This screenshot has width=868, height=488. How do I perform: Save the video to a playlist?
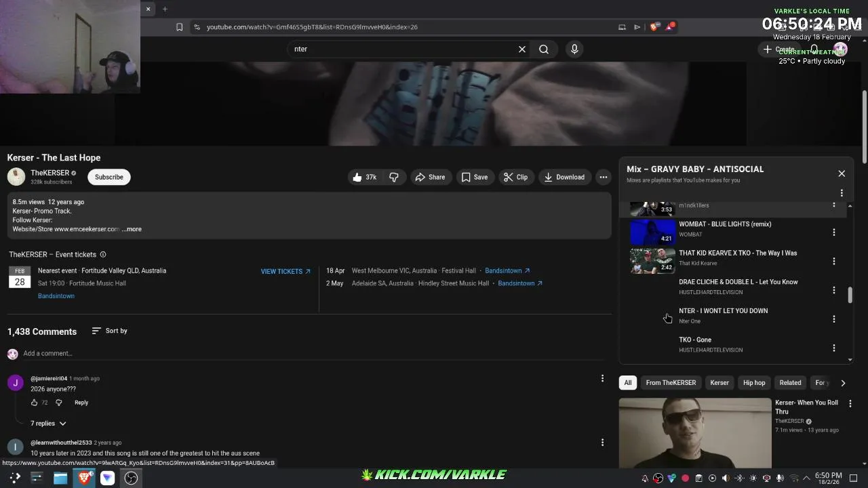click(x=475, y=177)
